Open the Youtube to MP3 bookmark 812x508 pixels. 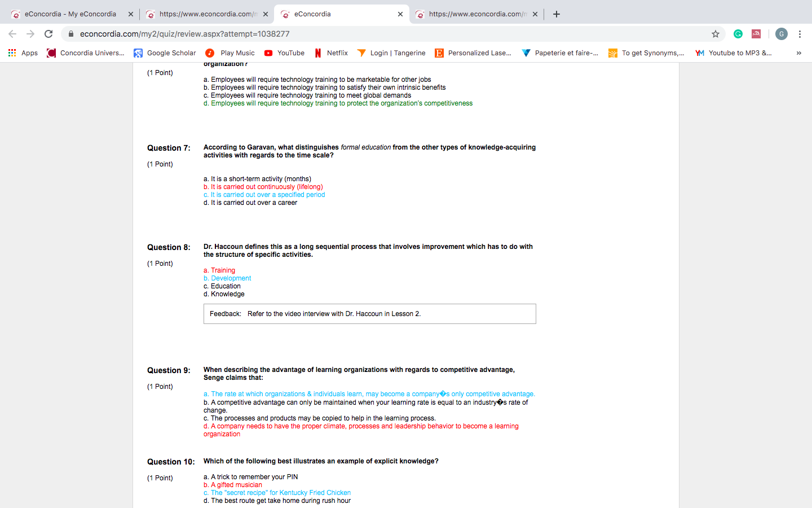(734, 53)
